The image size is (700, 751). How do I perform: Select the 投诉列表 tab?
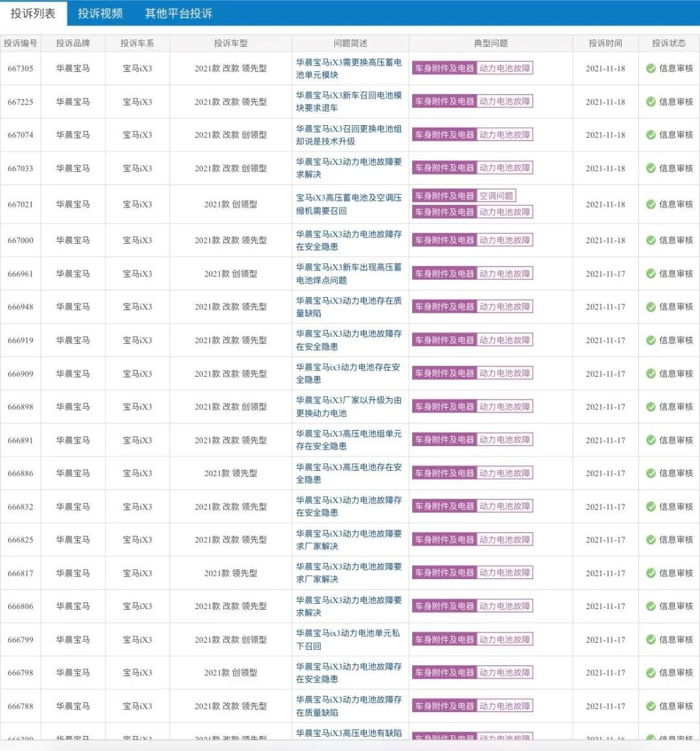click(x=33, y=14)
